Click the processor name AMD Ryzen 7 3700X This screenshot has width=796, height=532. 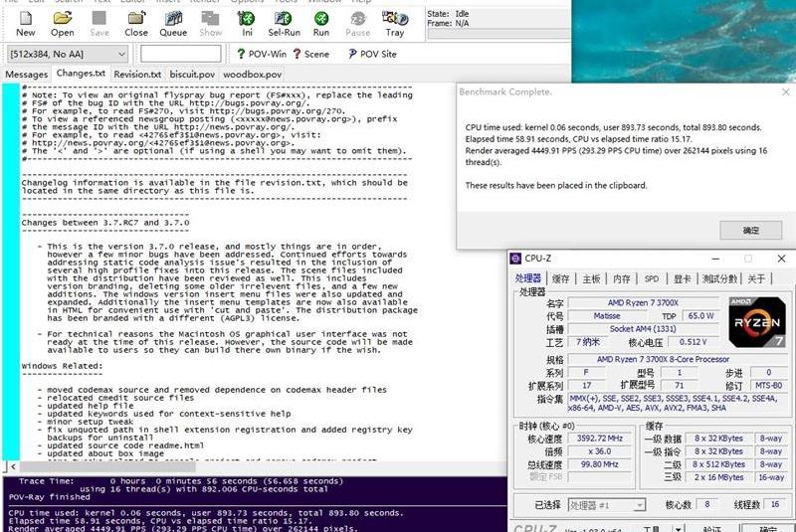(x=643, y=302)
